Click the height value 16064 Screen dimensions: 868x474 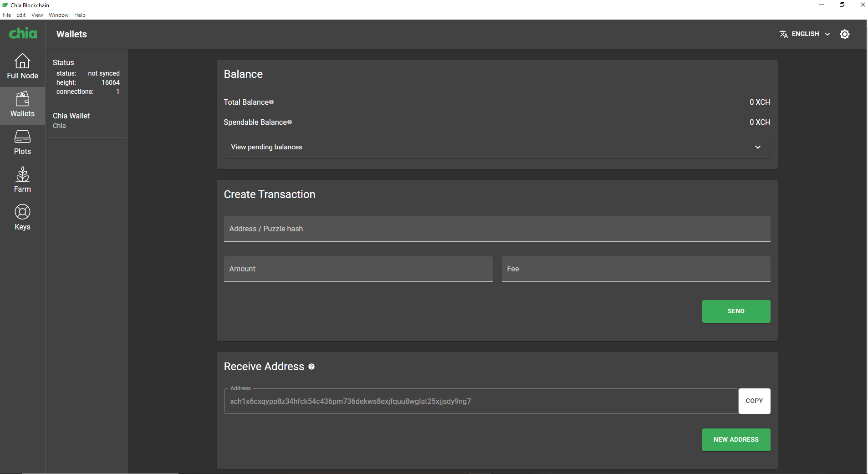pyautogui.click(x=111, y=82)
